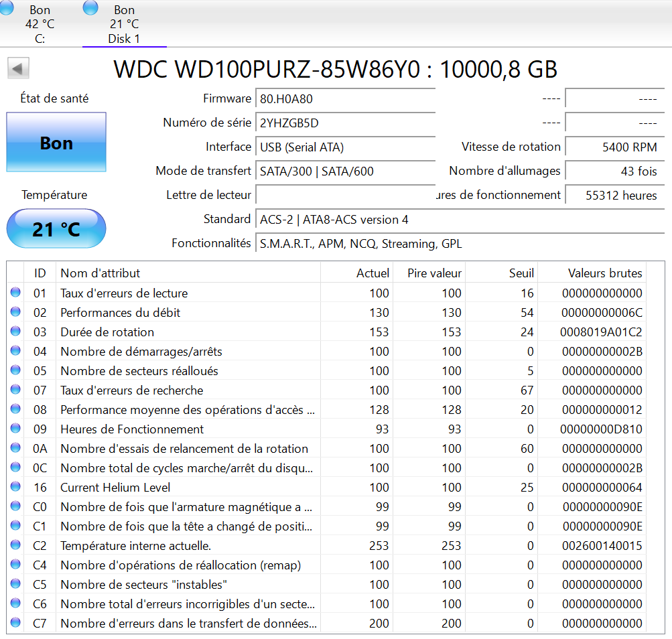Click the rotation speed value 5400 RPM
The width and height of the screenshot is (672, 639).
tap(615, 147)
